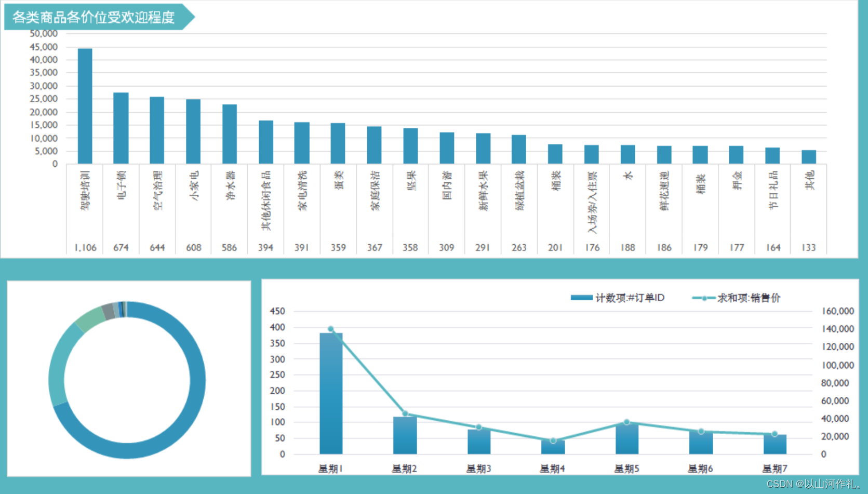868x494 pixels.
Task: Click the line marker above 星期1
Action: click(x=331, y=329)
